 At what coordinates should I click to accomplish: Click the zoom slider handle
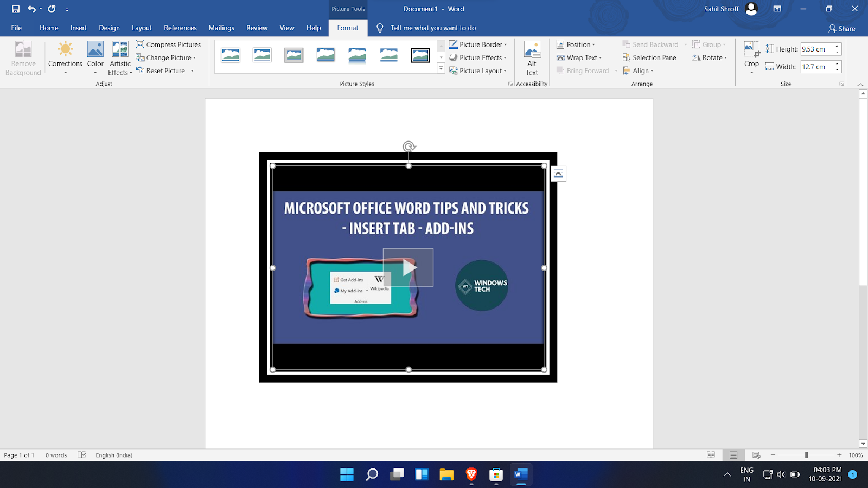pyautogui.click(x=806, y=455)
